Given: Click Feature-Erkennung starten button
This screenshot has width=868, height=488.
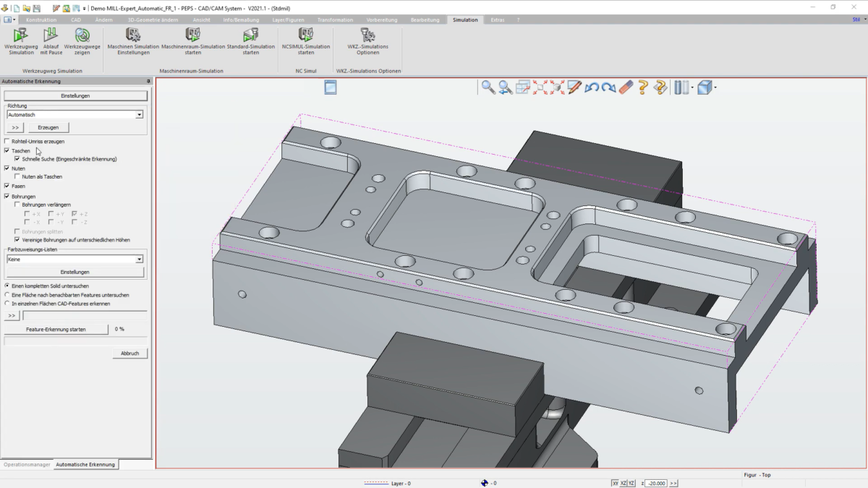Looking at the screenshot, I should 56,329.
